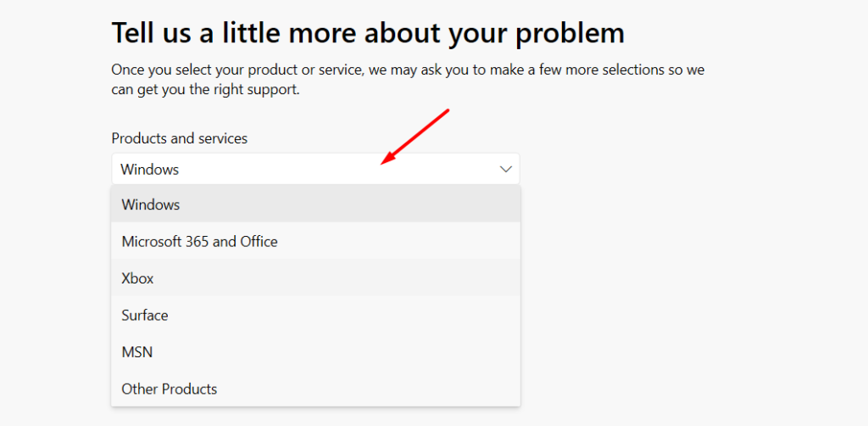Click the description paragraph below the heading

(x=407, y=79)
